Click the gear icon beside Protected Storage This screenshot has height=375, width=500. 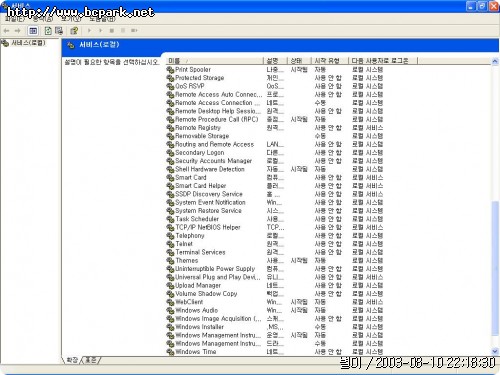170,78
